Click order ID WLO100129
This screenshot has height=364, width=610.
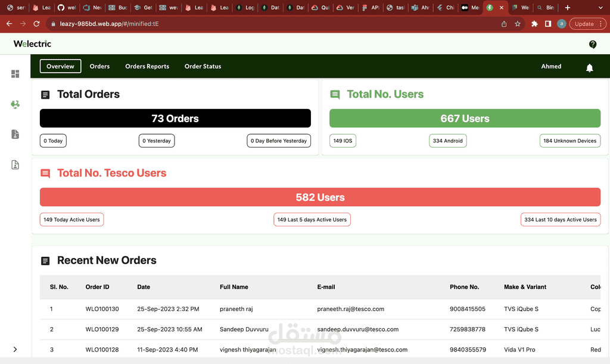tap(102, 329)
